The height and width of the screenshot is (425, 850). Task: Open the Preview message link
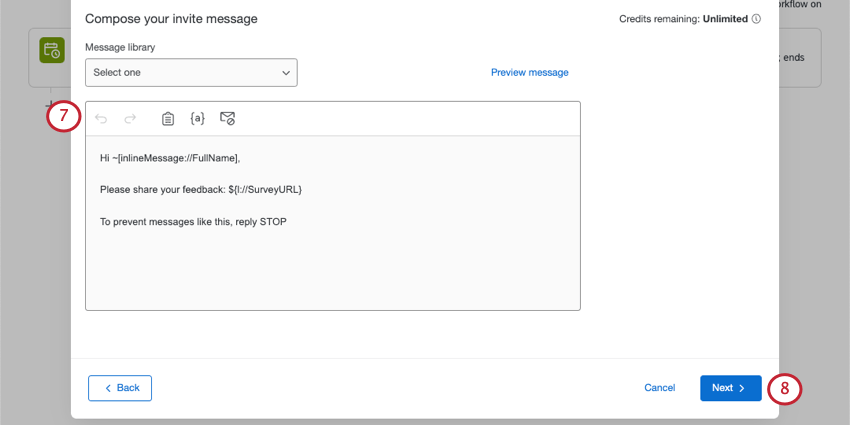click(529, 73)
